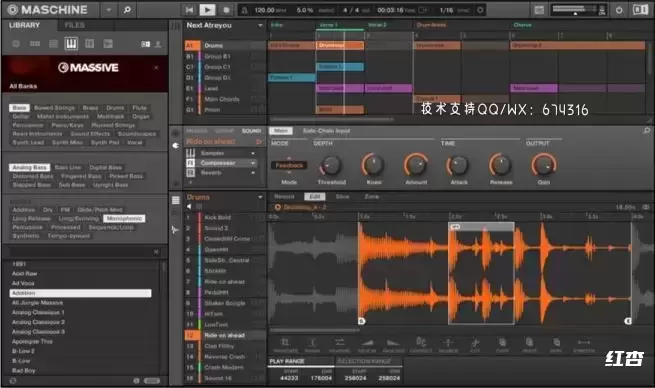This screenshot has width=655, height=388.
Task: Click the Fix DC tool
Action: point(421,345)
